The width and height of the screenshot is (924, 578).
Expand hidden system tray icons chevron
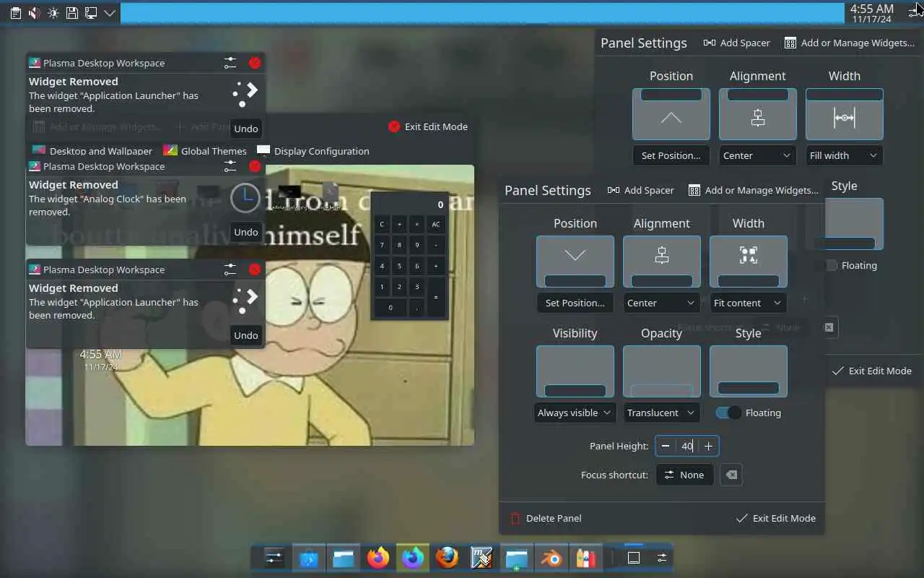tap(109, 13)
